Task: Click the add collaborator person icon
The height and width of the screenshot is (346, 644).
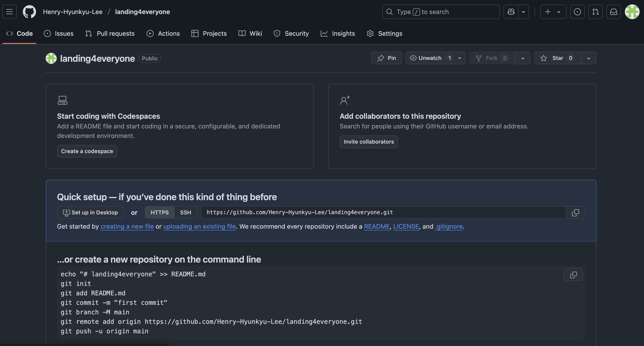Action: (x=345, y=100)
